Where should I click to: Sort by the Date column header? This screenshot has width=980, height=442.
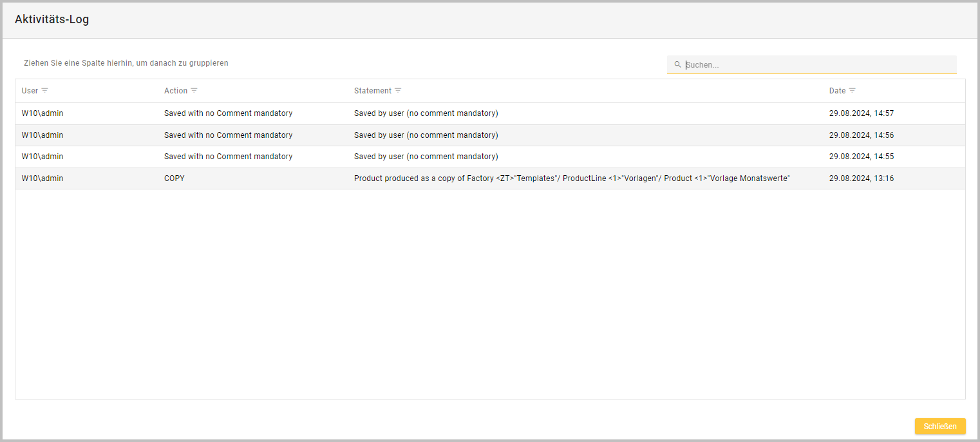837,91
